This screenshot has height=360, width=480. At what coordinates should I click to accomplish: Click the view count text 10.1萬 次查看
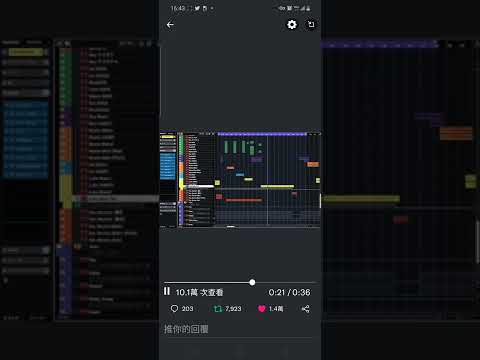[199, 292]
